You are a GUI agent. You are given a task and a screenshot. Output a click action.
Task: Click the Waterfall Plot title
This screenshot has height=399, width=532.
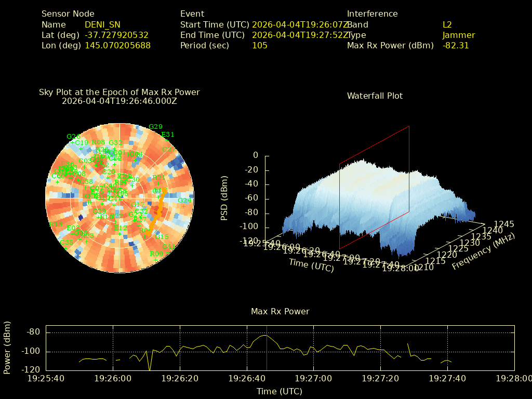375,96
